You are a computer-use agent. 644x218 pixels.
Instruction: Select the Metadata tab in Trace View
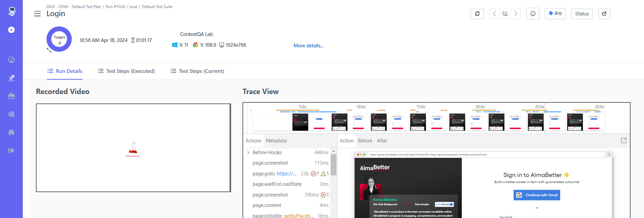276,141
